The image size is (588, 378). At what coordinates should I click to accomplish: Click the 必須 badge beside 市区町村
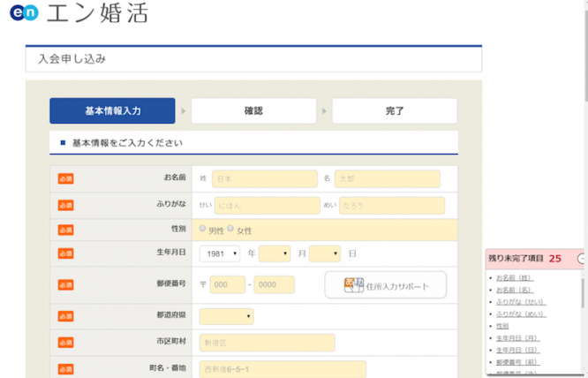click(x=65, y=343)
